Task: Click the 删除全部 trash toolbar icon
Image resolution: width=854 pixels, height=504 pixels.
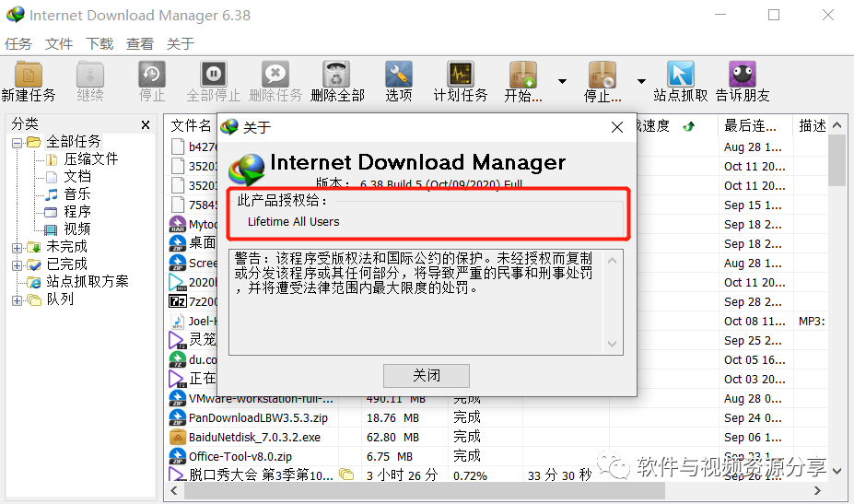Action: tap(337, 76)
